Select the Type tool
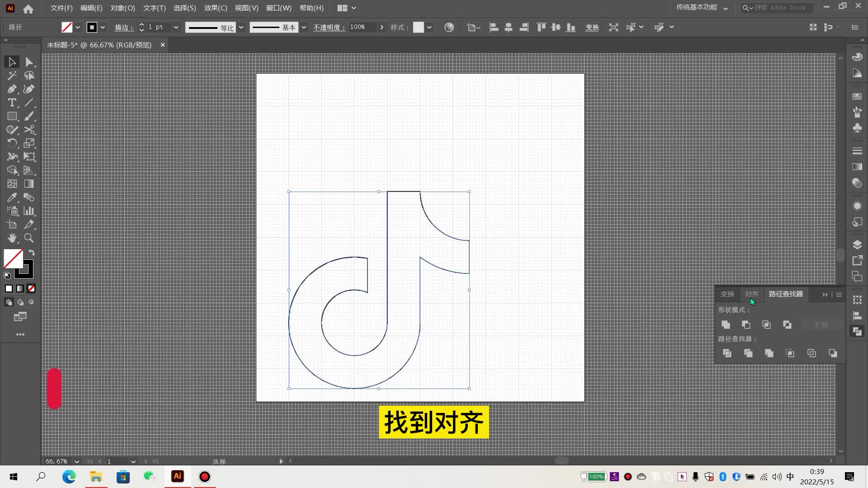The image size is (868, 488). (12, 103)
